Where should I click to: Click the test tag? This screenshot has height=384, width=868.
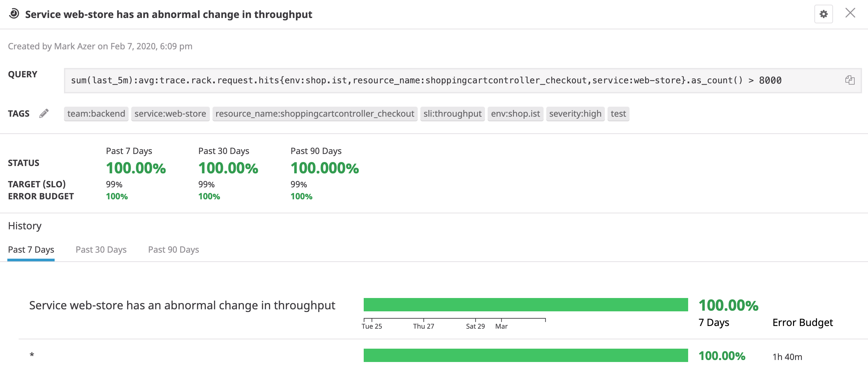click(618, 114)
